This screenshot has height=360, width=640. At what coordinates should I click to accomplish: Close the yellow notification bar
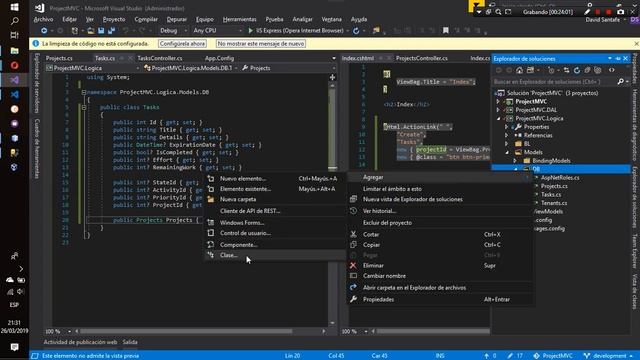coord(636,43)
